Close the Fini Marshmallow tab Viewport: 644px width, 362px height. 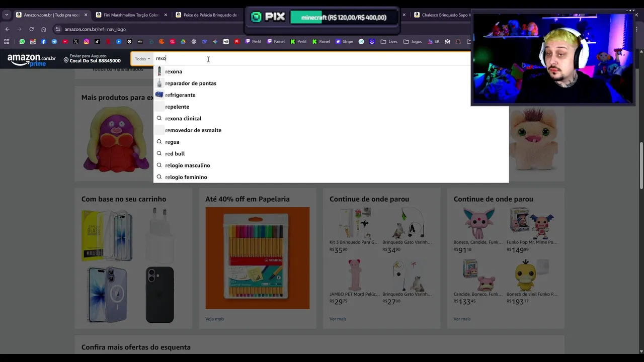point(166,15)
